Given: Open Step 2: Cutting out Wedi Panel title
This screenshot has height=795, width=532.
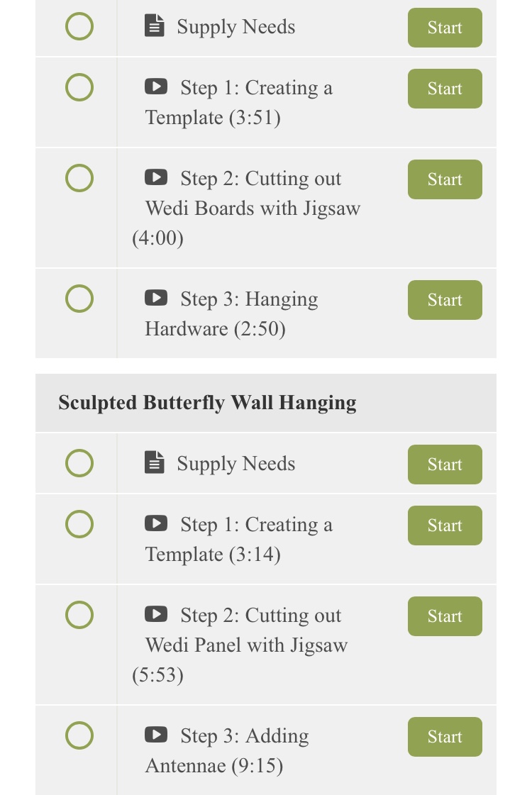Looking at the screenshot, I should pyautogui.click(x=240, y=645).
